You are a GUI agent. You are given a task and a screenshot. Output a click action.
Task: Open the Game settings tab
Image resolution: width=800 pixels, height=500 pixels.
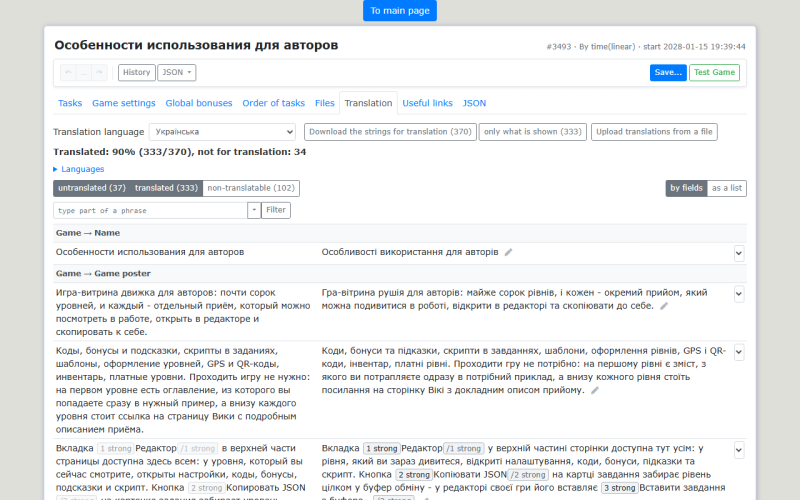pos(124,103)
